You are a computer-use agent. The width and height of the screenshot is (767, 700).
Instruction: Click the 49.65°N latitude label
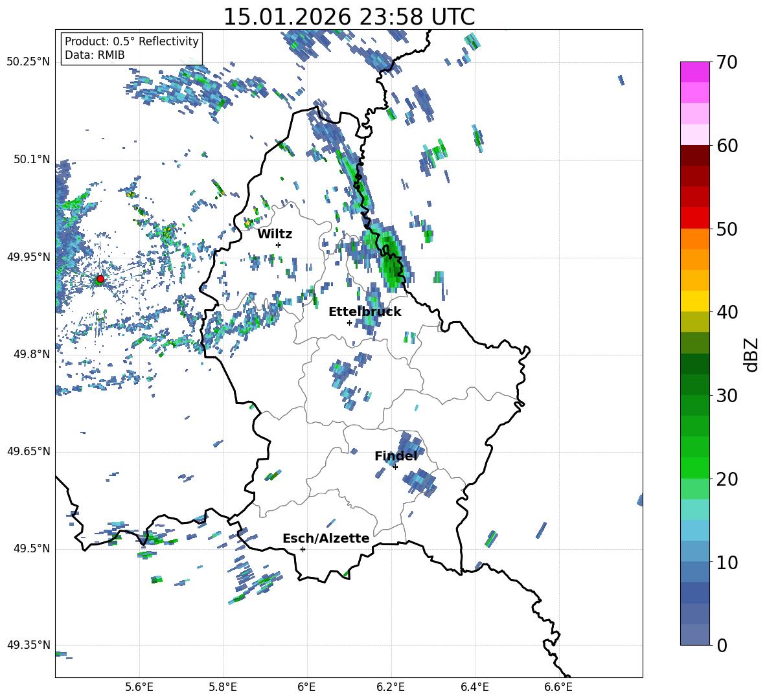pyautogui.click(x=28, y=451)
